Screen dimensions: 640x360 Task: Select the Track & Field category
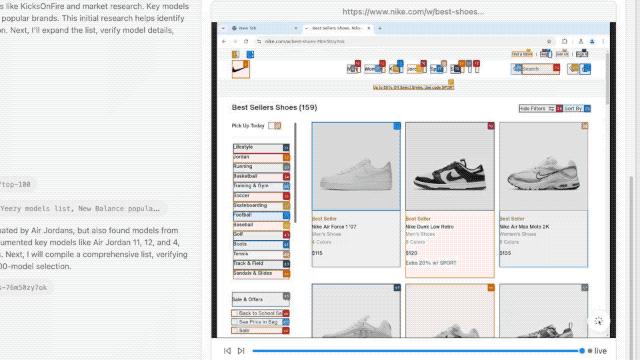261,264
